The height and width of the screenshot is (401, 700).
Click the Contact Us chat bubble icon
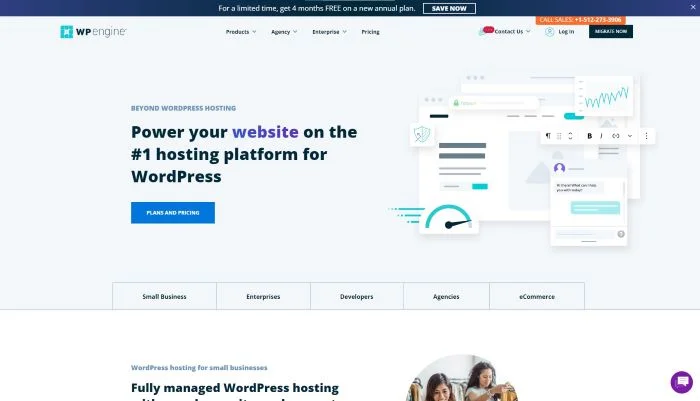point(486,31)
